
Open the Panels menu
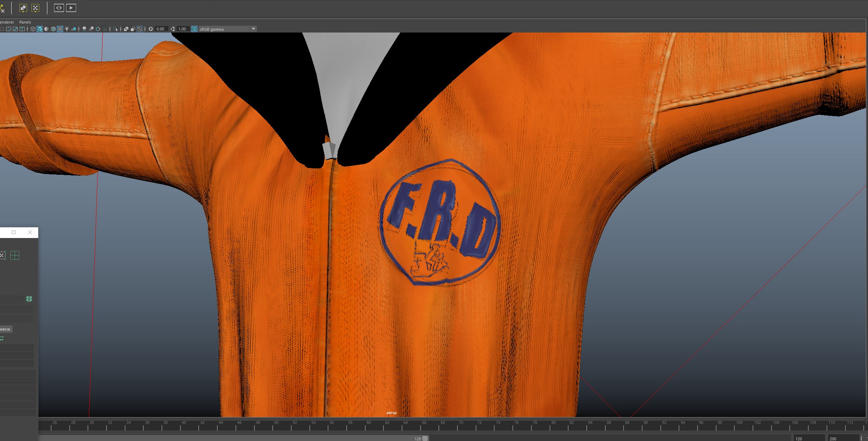[x=25, y=22]
